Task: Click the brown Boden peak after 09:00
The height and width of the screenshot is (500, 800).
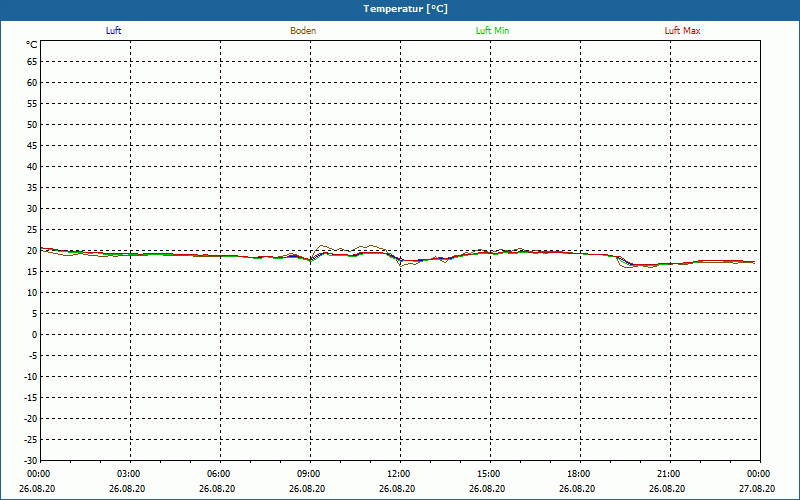Action: pyautogui.click(x=321, y=245)
